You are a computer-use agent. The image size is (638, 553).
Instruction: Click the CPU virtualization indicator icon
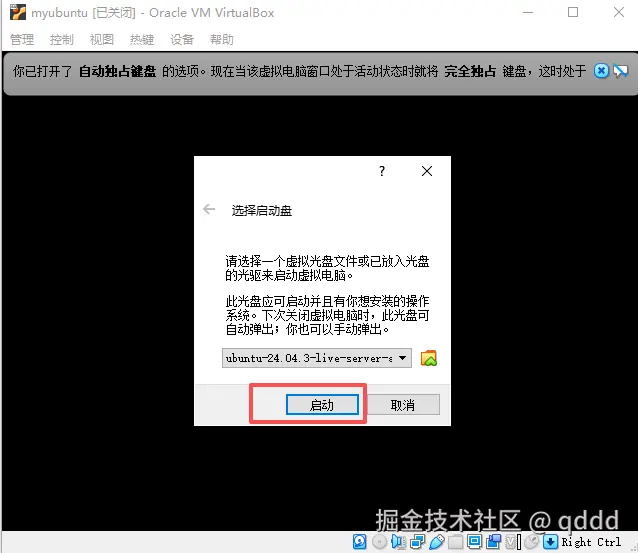pyautogui.click(x=510, y=542)
